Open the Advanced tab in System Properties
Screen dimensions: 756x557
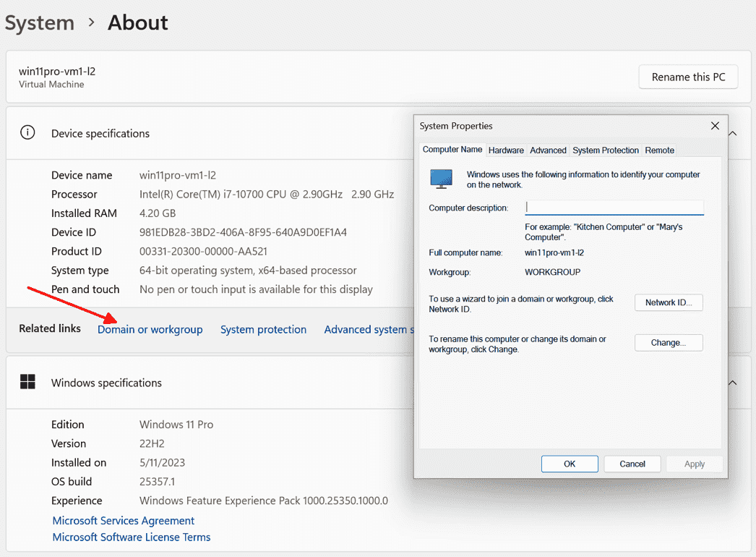coord(548,150)
